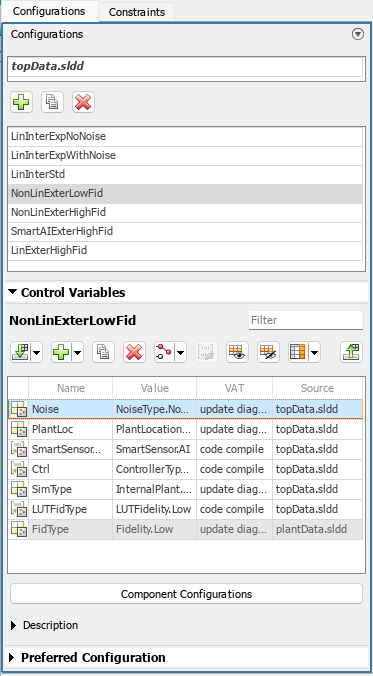Click the table columns icon
This screenshot has height=676, width=373.
pos(298,352)
